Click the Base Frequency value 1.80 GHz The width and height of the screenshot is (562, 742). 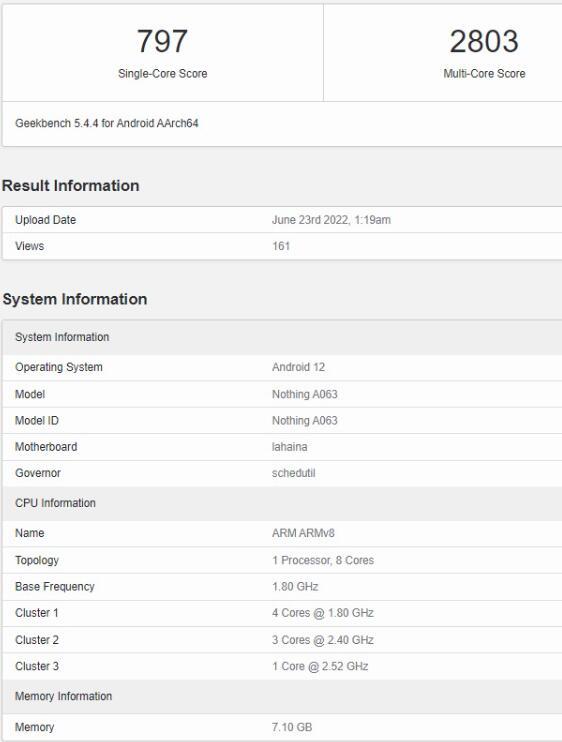[x=295, y=586]
